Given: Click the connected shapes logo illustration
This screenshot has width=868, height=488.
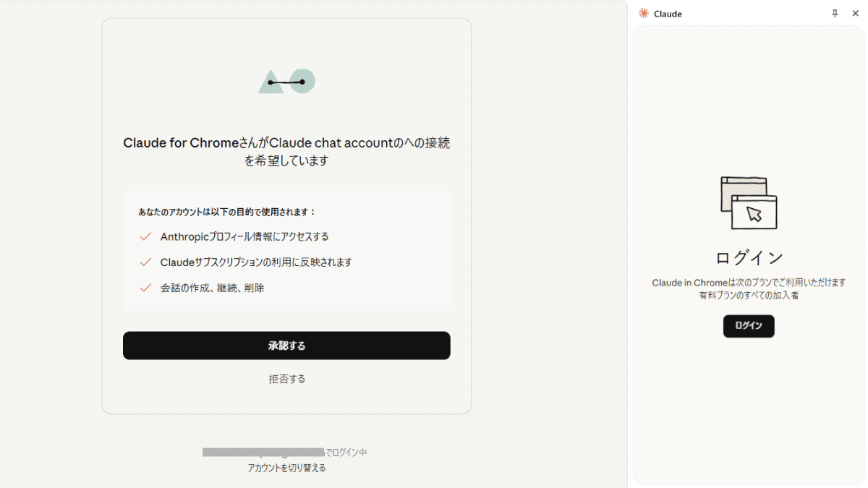Looking at the screenshot, I should (286, 81).
